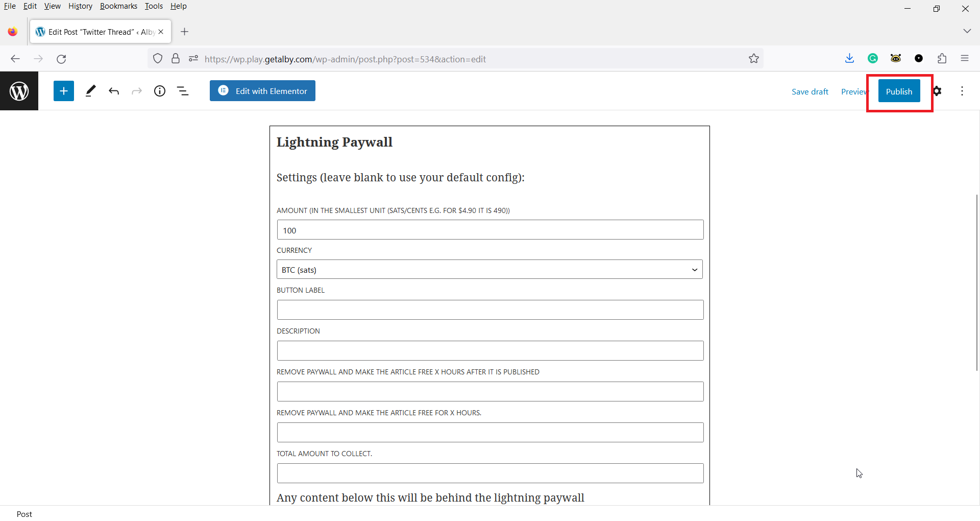
Task: Open the list all tabs chevron
Action: [967, 31]
